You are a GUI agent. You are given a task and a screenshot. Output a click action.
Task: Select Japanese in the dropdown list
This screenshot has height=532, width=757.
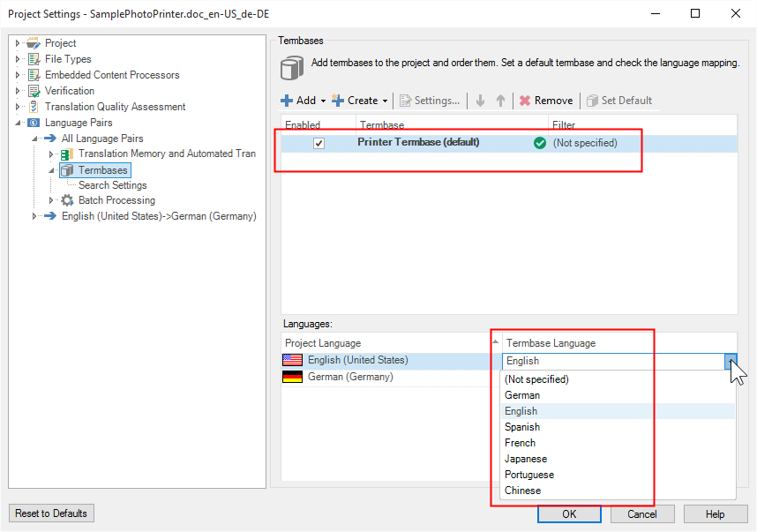point(526,459)
